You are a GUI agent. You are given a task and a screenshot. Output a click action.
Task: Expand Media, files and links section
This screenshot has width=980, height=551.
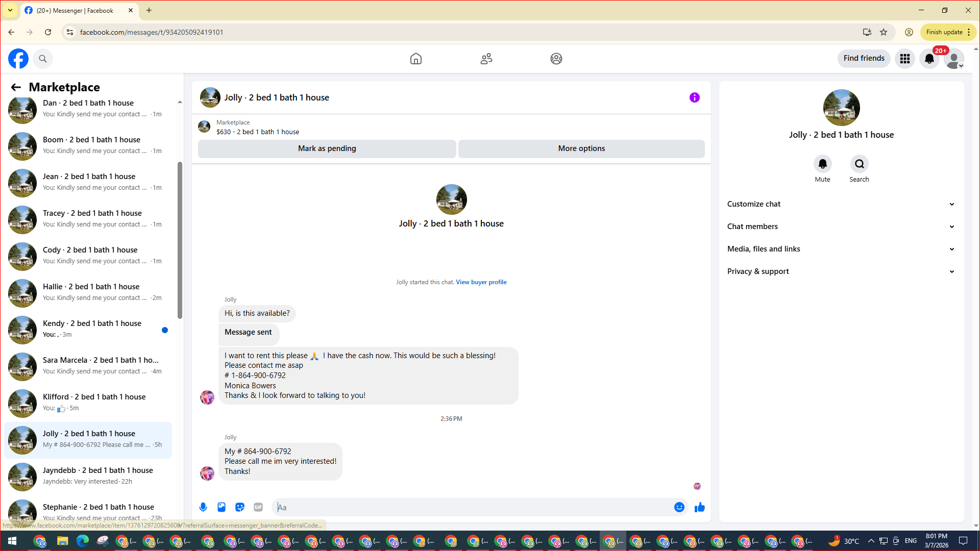click(841, 249)
